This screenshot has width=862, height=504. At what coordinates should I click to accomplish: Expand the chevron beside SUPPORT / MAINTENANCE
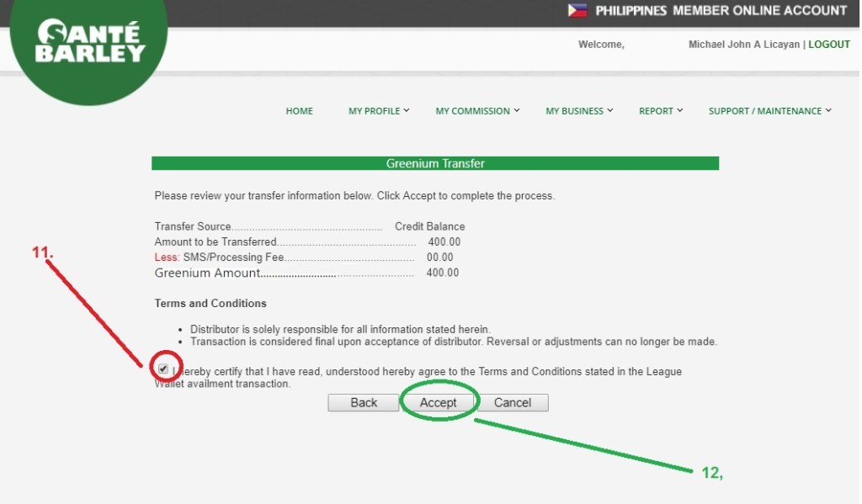pyautogui.click(x=828, y=110)
